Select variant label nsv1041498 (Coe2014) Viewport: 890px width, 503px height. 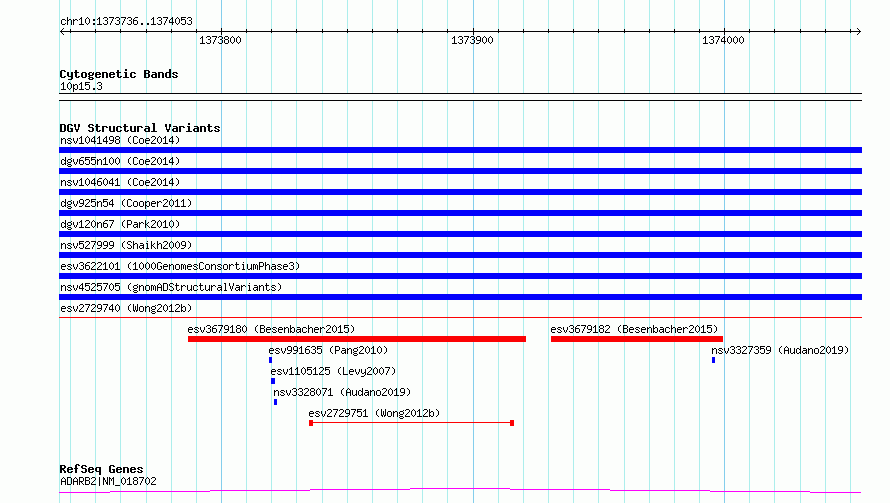pos(120,140)
